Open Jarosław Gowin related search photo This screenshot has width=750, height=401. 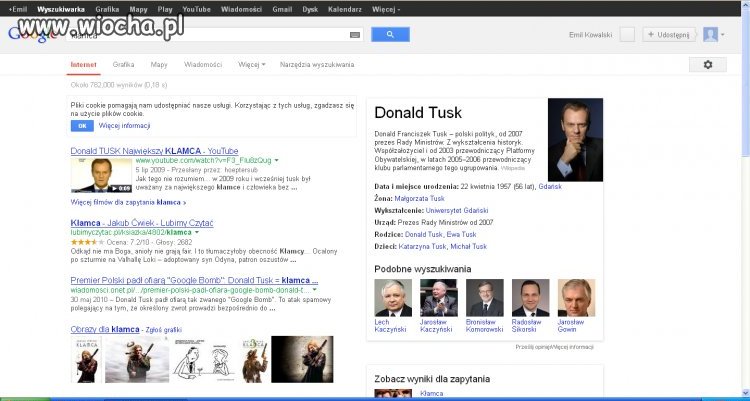coord(576,298)
